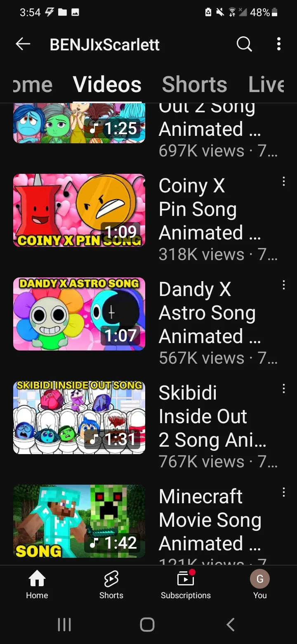Open options for Dandy X Astro Song
This screenshot has height=644, width=297.
[283, 285]
